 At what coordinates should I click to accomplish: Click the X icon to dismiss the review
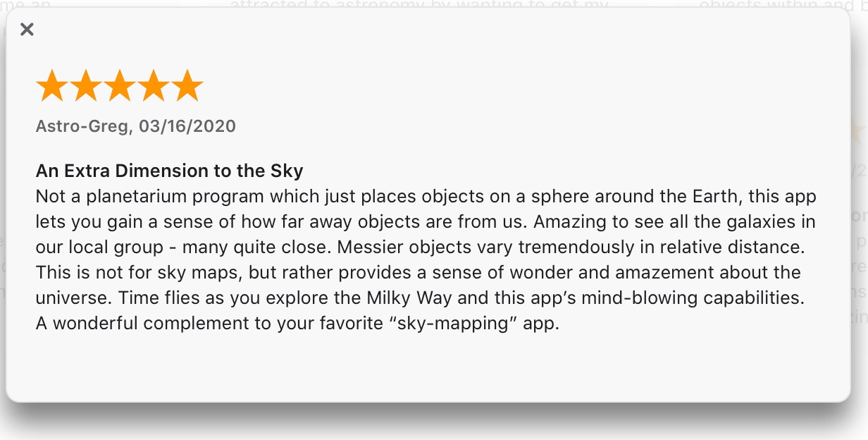[x=27, y=30]
